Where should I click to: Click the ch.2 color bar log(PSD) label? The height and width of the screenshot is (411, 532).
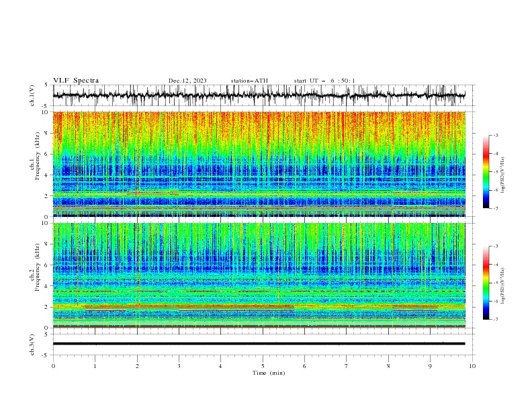point(503,285)
